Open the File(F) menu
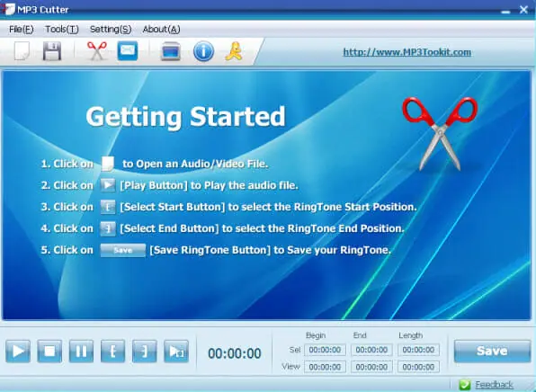The image size is (536, 392). click(22, 30)
